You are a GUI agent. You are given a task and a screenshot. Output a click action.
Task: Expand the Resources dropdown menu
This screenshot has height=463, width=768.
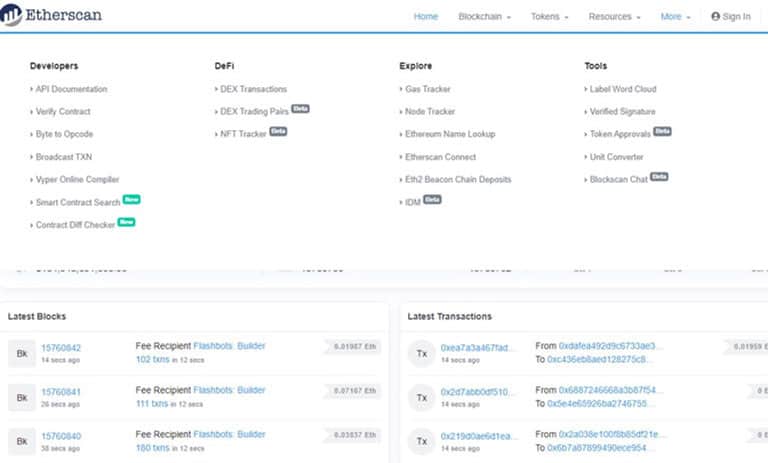click(614, 16)
